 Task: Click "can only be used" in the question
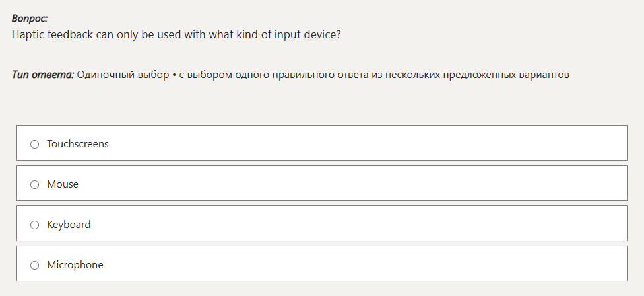135,34
